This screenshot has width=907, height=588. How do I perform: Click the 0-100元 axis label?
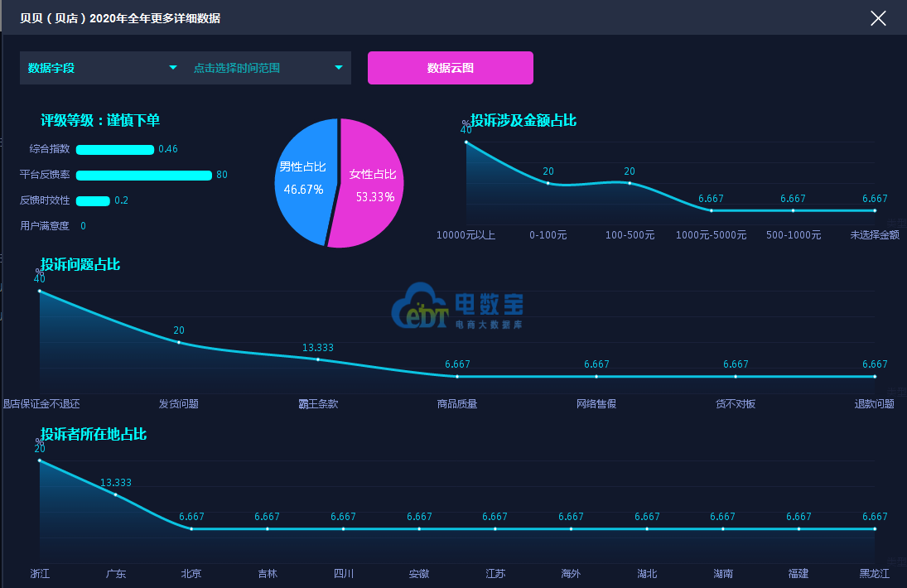coord(548,234)
